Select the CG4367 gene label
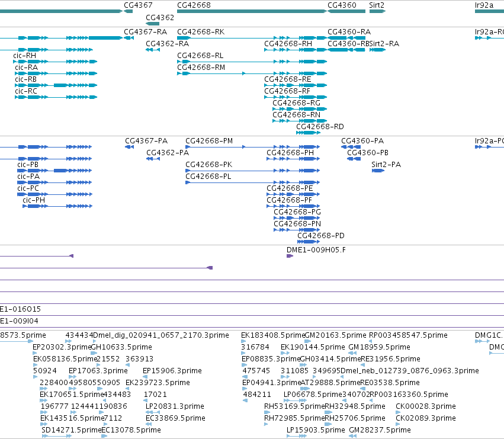504x439 pixels. [138, 5]
